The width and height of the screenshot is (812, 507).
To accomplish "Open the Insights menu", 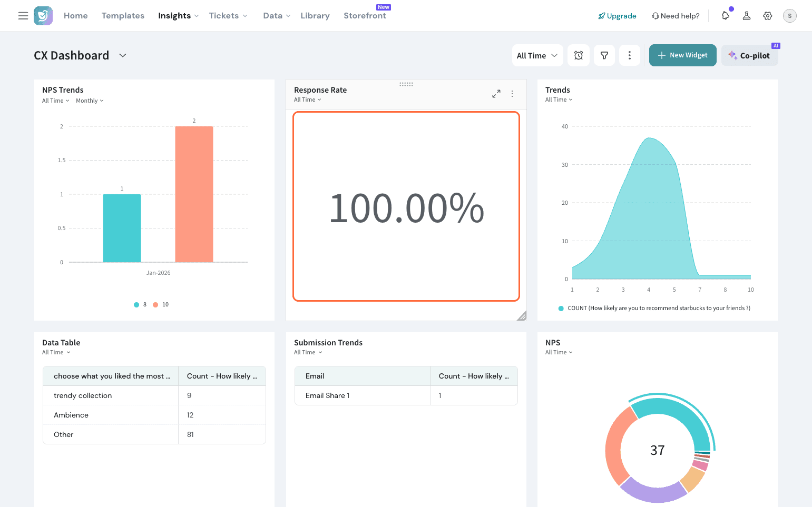I will point(178,16).
